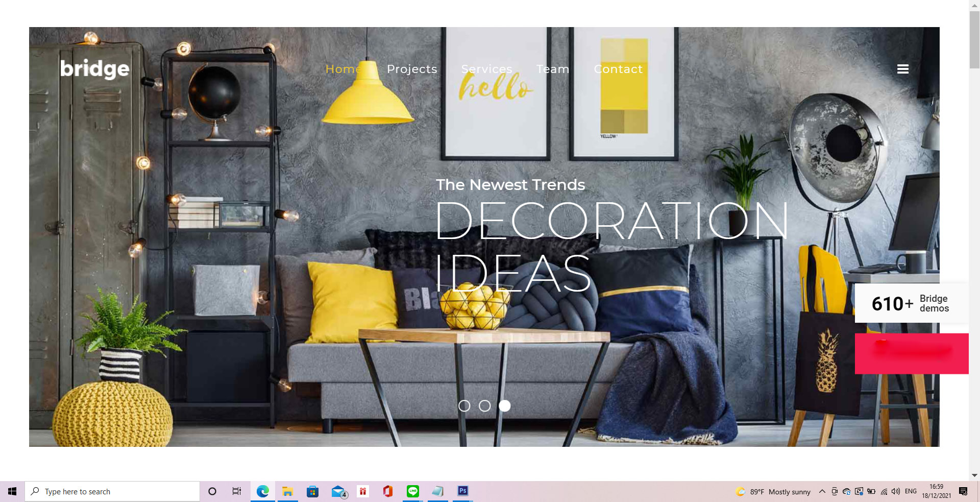Click the Decoration Ideas headline
Image resolution: width=980 pixels, height=502 pixels.
click(x=611, y=247)
